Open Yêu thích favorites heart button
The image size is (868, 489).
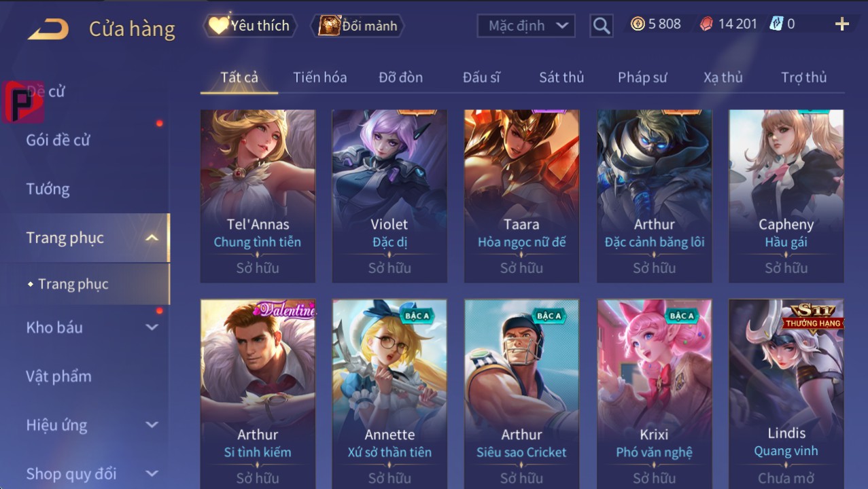(x=250, y=26)
